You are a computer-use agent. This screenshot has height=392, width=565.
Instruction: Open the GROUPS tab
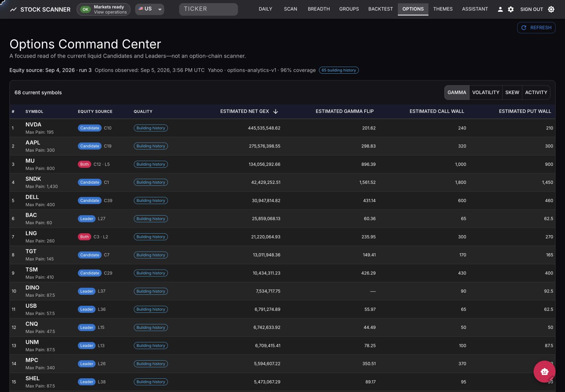(x=349, y=9)
